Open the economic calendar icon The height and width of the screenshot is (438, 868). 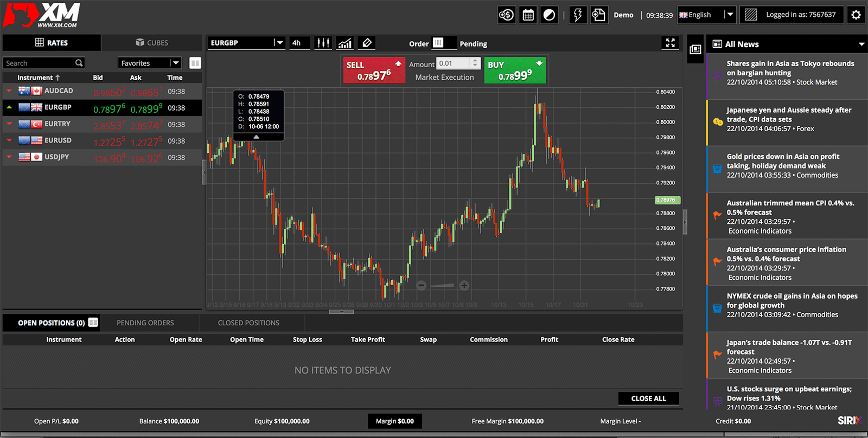(x=528, y=15)
